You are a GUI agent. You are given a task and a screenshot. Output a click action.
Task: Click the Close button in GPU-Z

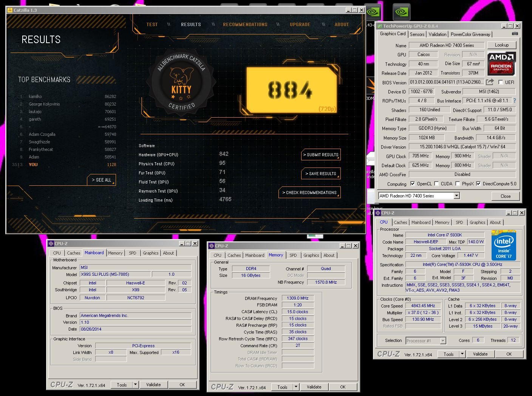coord(506,196)
